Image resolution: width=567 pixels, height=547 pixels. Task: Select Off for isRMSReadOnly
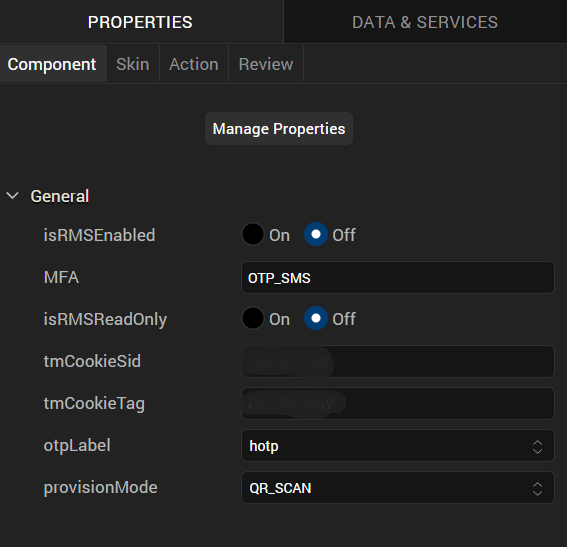(316, 318)
